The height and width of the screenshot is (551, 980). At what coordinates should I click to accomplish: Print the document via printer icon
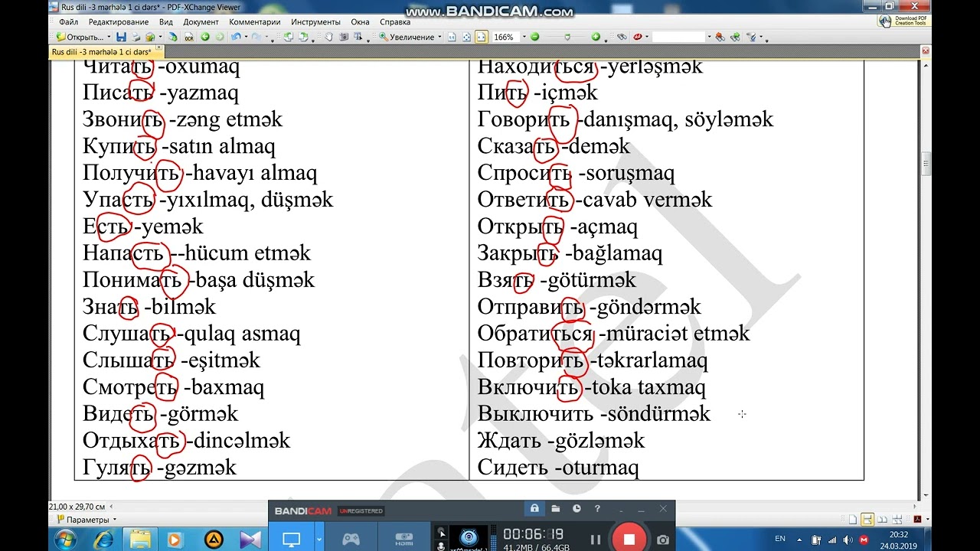click(x=136, y=37)
